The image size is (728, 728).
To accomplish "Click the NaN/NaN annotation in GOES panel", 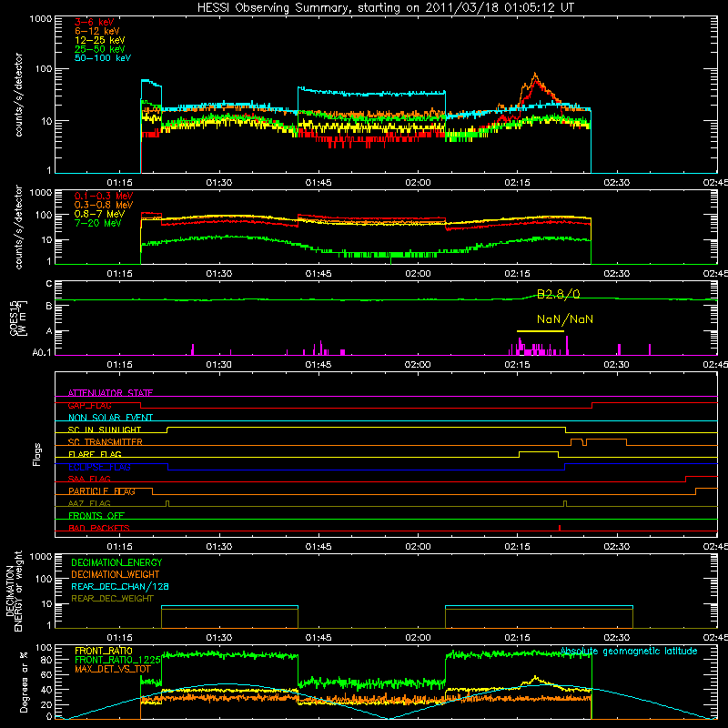I will pos(565,319).
